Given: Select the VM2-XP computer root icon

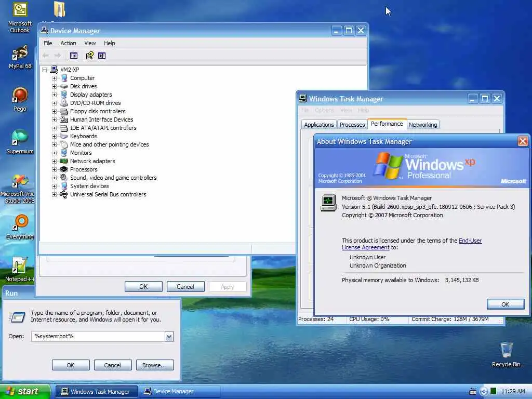Looking at the screenshot, I should pyautogui.click(x=54, y=70).
